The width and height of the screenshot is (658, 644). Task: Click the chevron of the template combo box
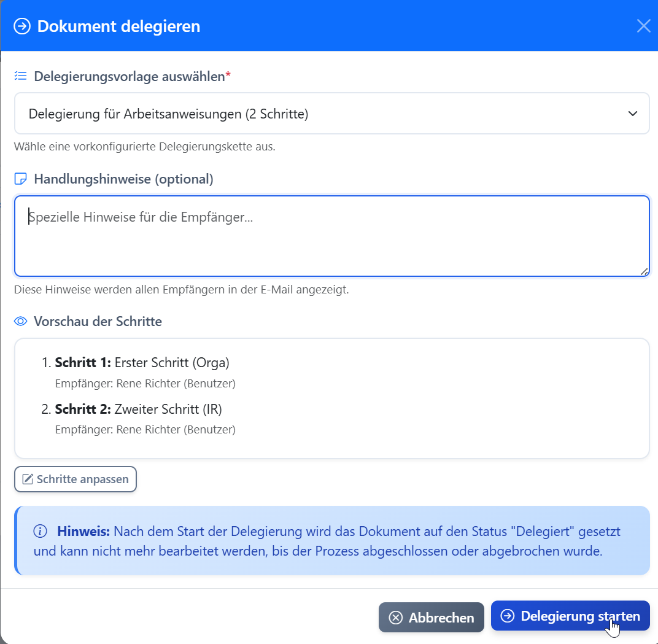632,113
